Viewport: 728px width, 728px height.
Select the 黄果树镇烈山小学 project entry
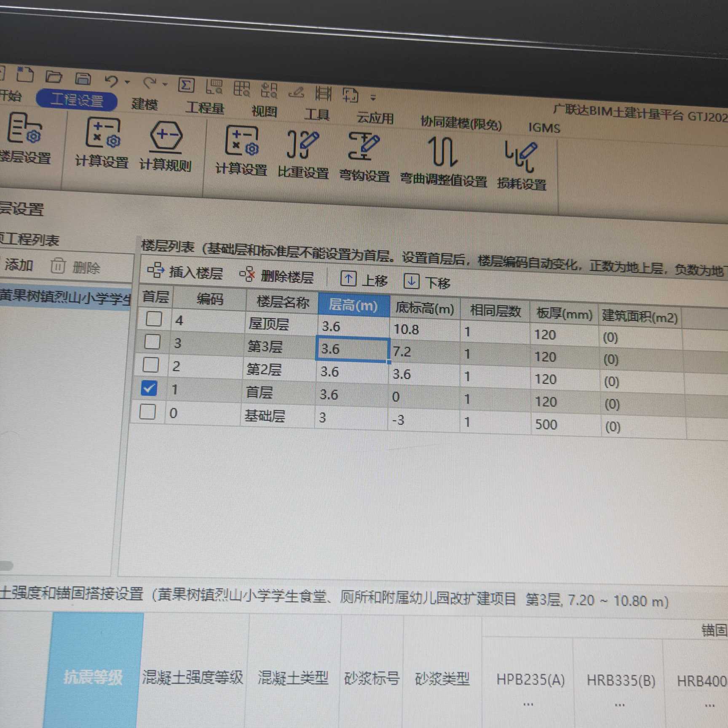click(x=65, y=297)
